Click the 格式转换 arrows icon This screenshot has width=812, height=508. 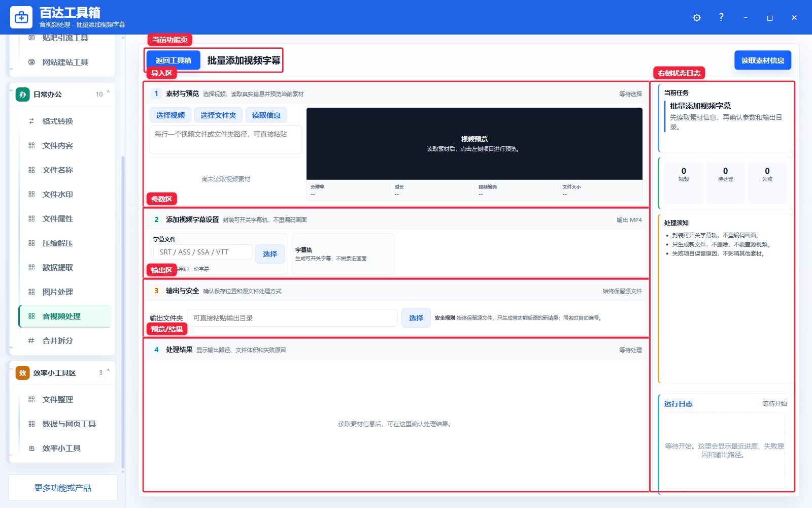point(31,121)
